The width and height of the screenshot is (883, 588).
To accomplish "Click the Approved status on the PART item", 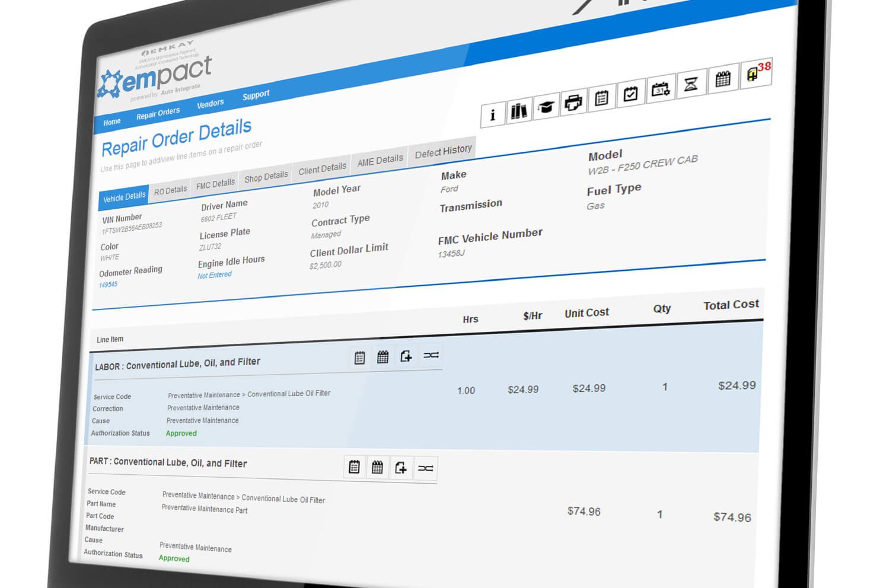I will (174, 558).
